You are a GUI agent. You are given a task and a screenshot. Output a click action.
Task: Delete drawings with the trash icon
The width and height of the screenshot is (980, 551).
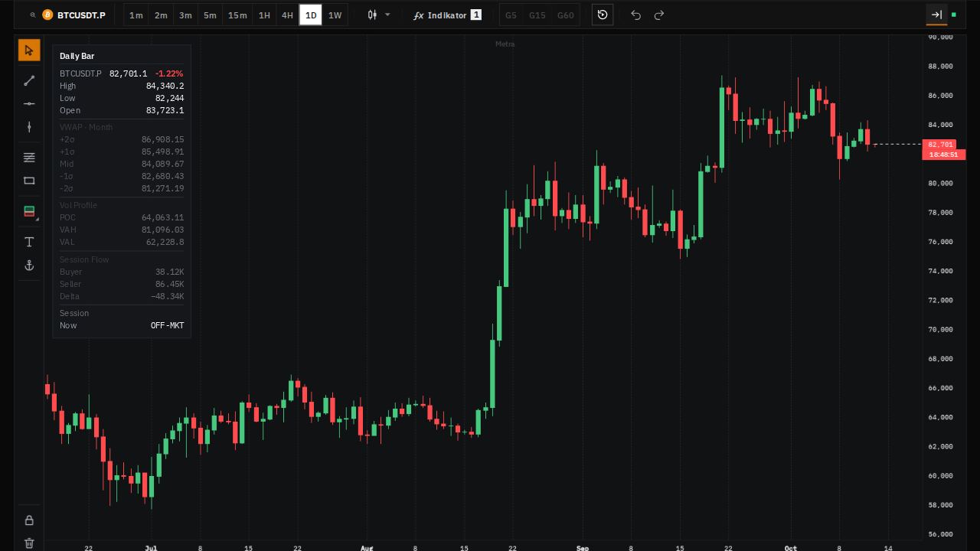click(x=29, y=543)
